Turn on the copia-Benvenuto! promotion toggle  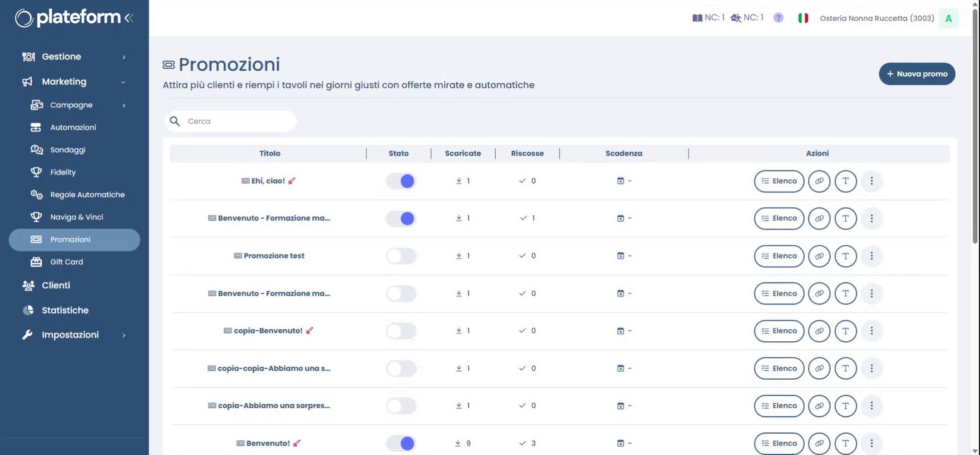(401, 331)
